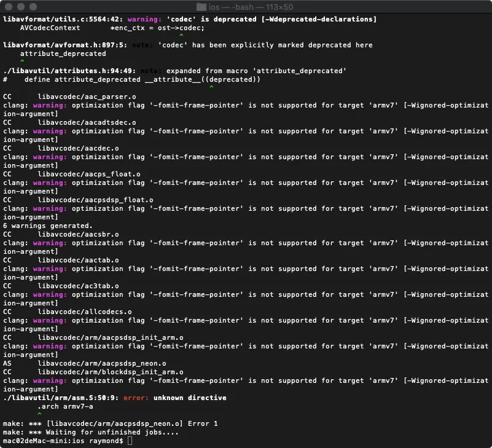Click the line 'attribute_deprecated' under avformat.h
492x448 pixels.
point(63,53)
